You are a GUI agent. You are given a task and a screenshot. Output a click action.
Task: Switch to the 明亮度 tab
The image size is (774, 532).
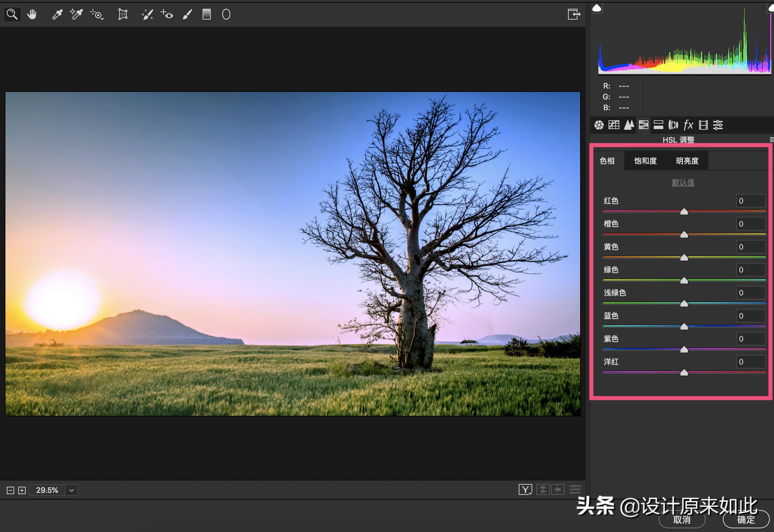[x=687, y=161]
